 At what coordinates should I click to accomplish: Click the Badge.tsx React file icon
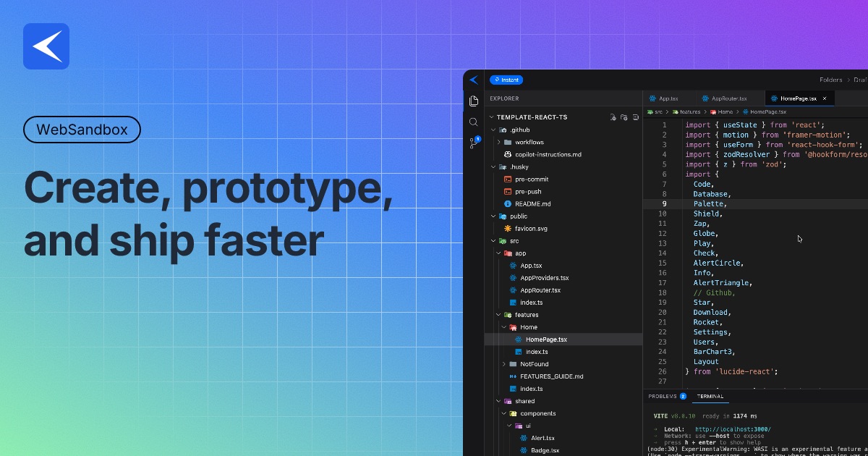524,450
